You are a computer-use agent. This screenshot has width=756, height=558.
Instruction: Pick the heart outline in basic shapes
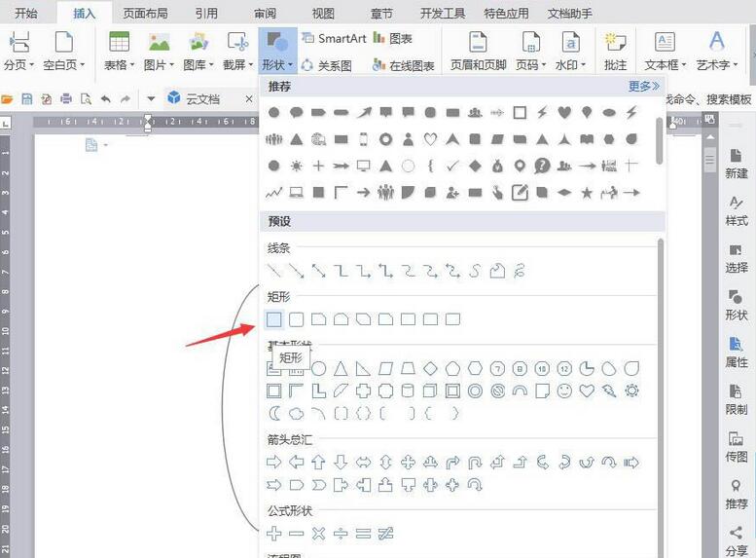[587, 391]
